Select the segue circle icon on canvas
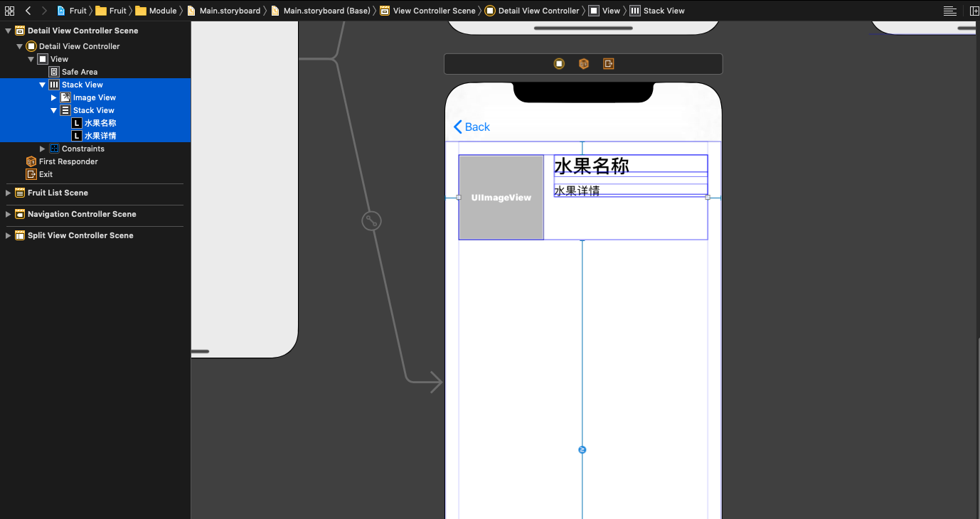 [371, 221]
